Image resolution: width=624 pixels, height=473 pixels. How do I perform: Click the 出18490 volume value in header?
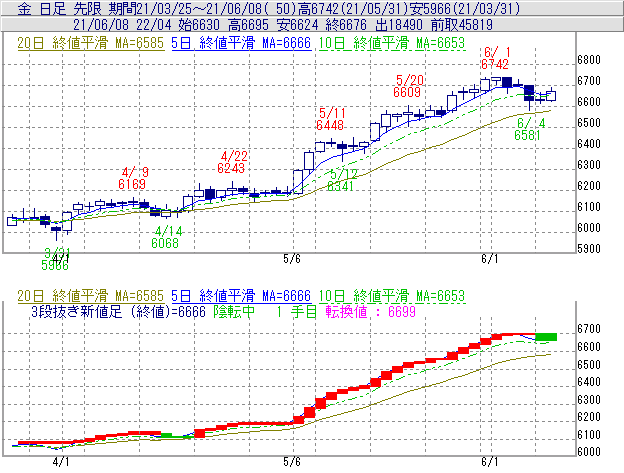point(399,25)
